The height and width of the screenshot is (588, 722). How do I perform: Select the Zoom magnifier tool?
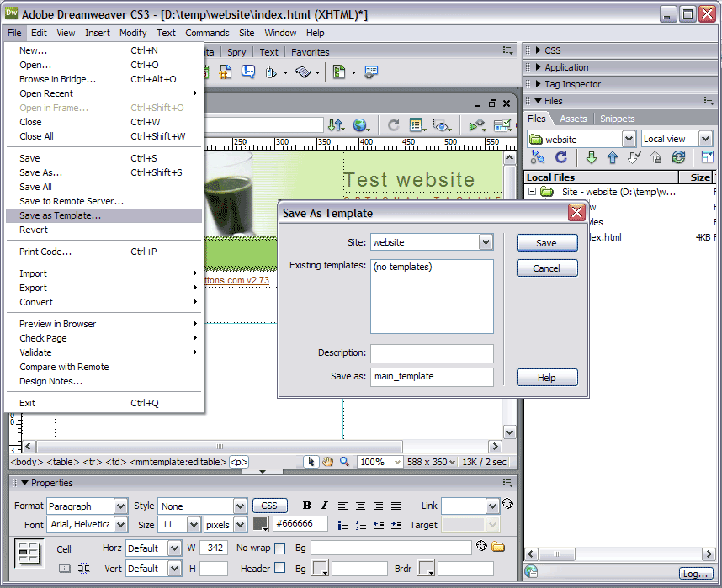point(344,461)
